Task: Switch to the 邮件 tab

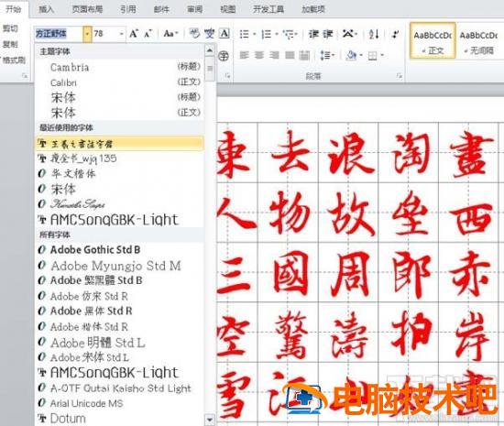Action: click(161, 9)
